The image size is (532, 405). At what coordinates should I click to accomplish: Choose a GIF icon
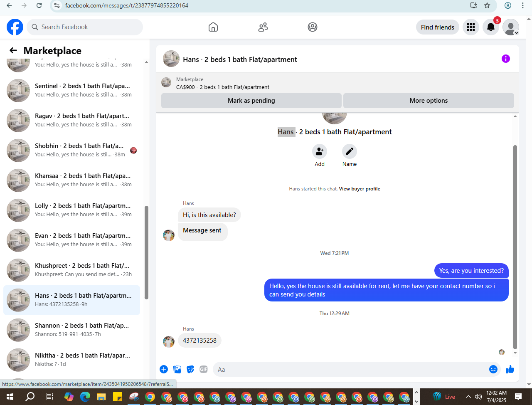pyautogui.click(x=203, y=369)
